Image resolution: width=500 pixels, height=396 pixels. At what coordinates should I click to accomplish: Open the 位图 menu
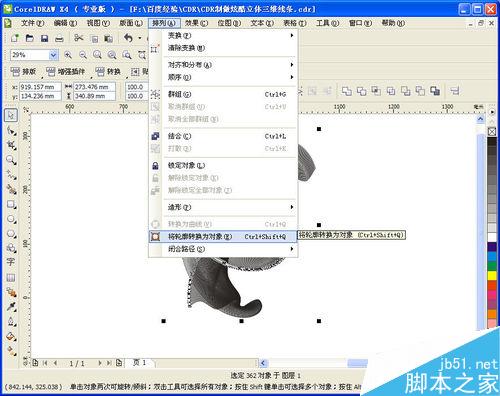[229, 23]
